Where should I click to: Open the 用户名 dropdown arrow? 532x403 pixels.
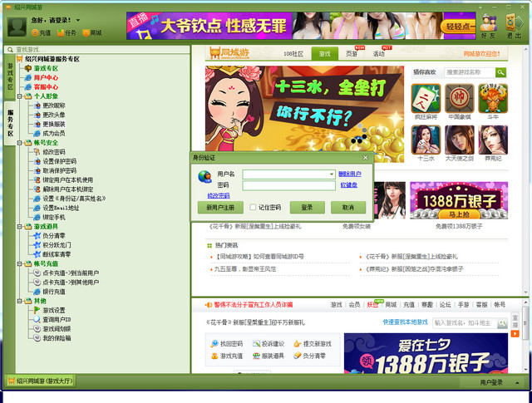(332, 174)
